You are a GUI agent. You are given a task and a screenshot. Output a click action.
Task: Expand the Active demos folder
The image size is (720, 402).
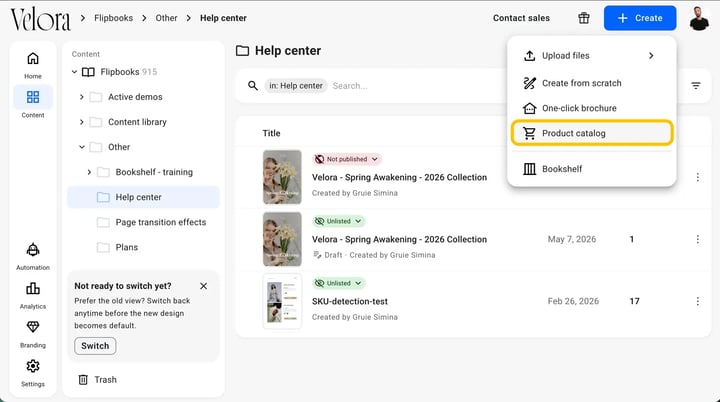click(82, 97)
